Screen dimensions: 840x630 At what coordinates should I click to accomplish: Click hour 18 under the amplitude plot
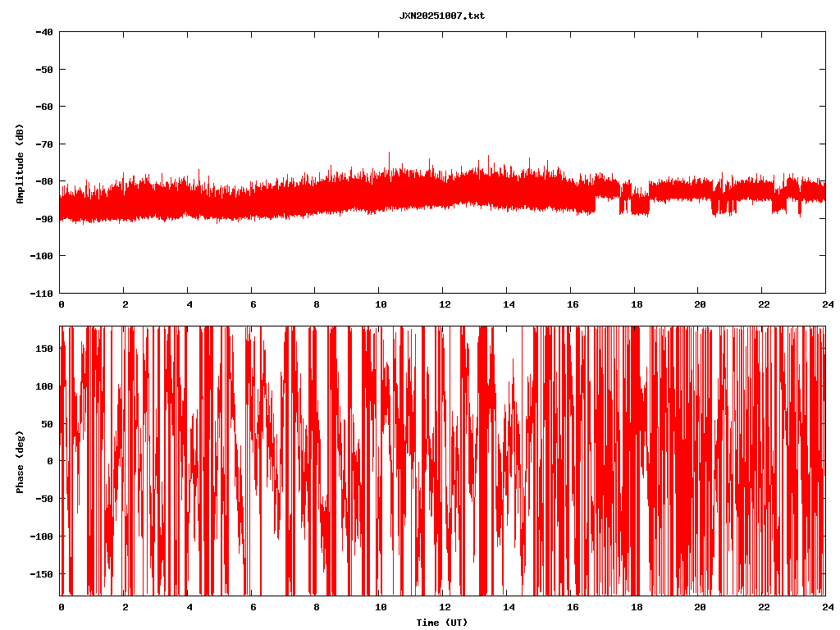634,304
